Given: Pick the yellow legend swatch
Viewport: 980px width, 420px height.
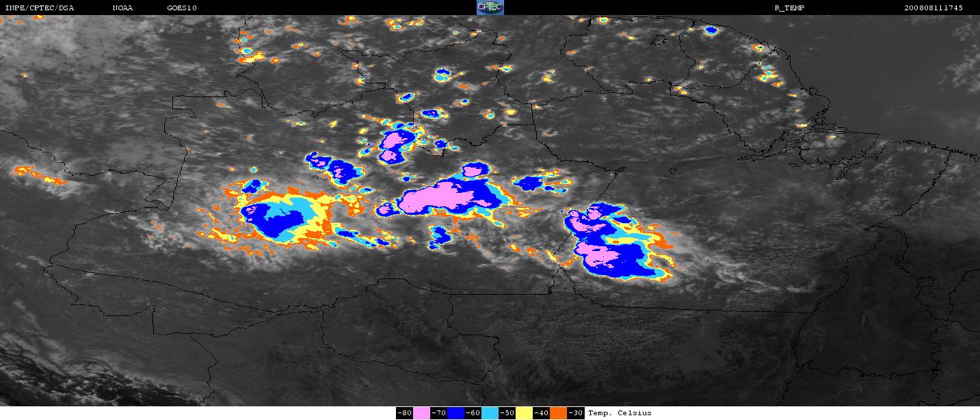Looking at the screenshot, I should [x=524, y=413].
